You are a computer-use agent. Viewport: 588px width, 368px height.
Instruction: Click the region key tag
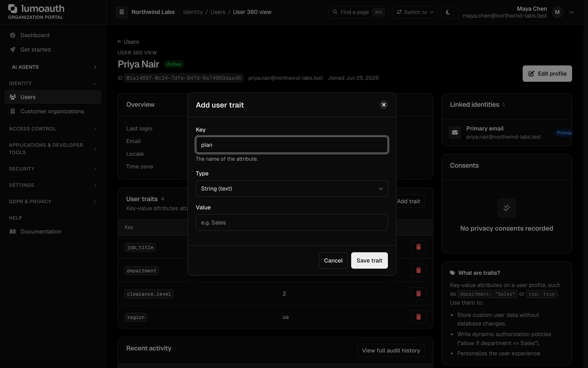pyautogui.click(x=136, y=317)
